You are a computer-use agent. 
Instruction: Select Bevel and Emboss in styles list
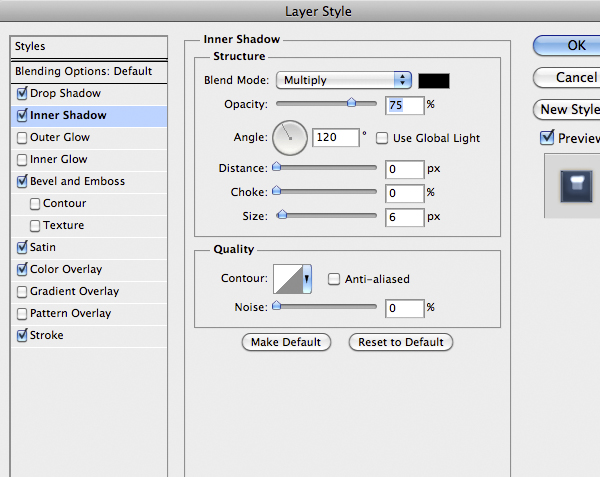point(78,181)
